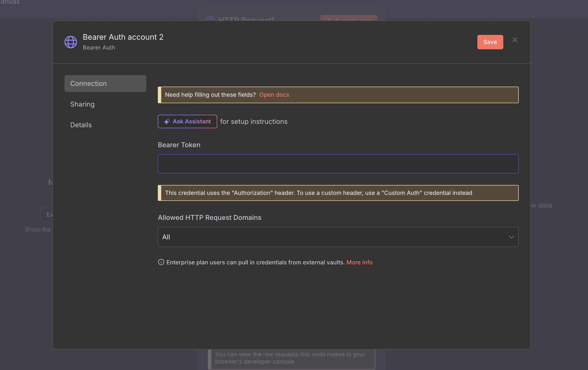The height and width of the screenshot is (370, 588).
Task: Click the info circle icon beside Enterprise text
Action: point(161,262)
